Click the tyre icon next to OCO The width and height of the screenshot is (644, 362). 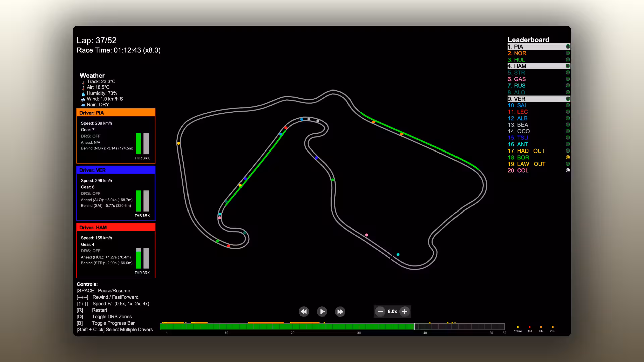point(568,131)
